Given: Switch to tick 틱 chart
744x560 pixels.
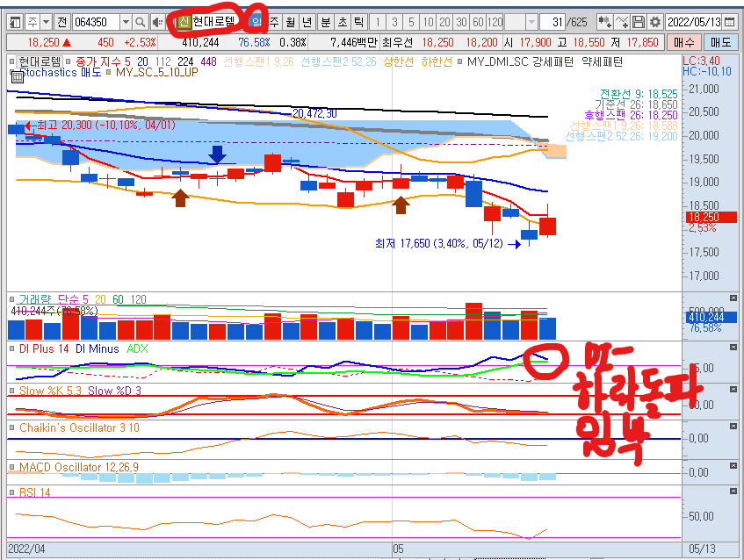Looking at the screenshot, I should pos(358,22).
